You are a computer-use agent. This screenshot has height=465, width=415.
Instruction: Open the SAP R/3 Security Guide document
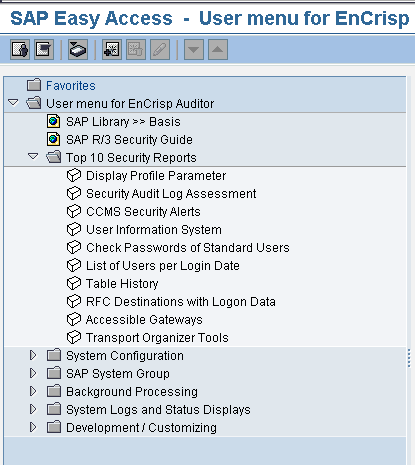click(129, 140)
